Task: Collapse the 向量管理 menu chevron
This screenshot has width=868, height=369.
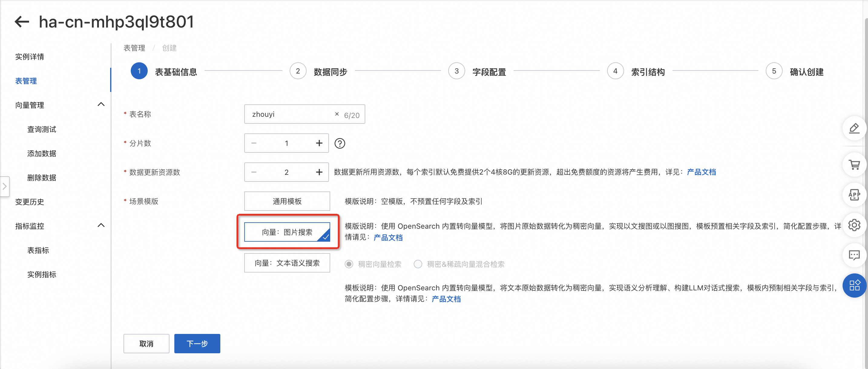Action: [101, 104]
